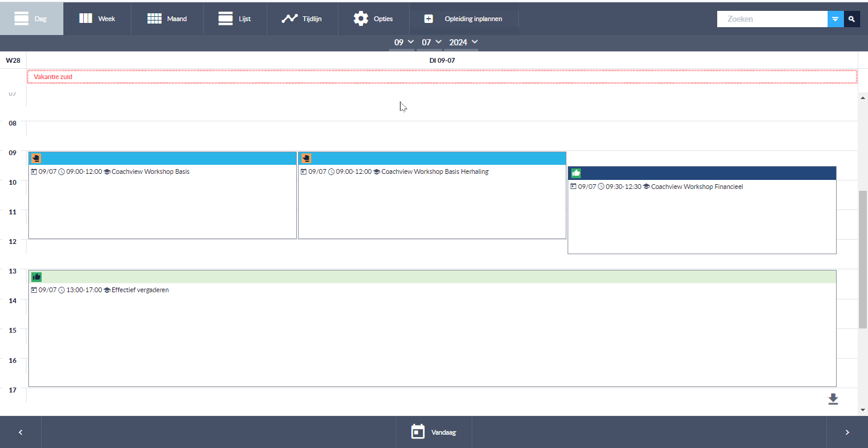The width and height of the screenshot is (868, 448).
Task: Click the Vandaag calendar icon
Action: coord(418,432)
